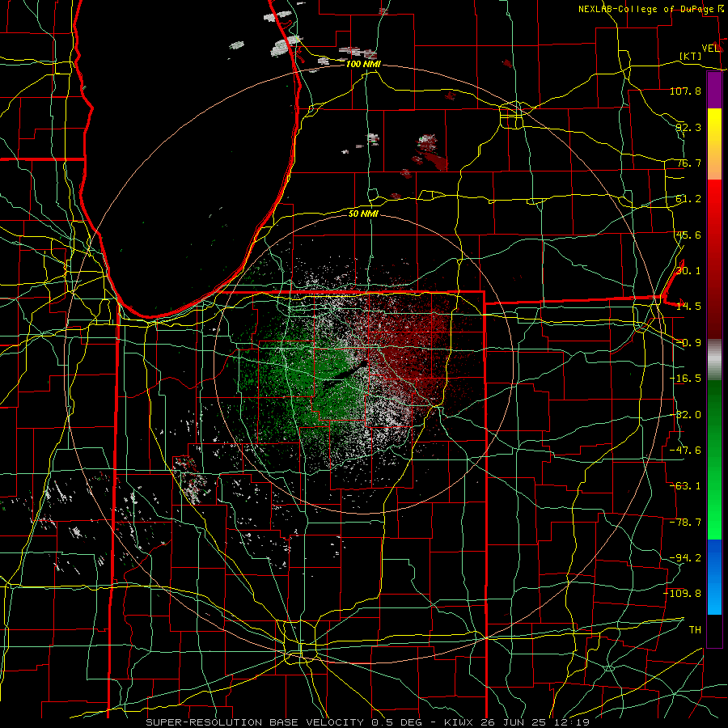728x728 pixels.
Task: Select the 76.7 velocity scale value
Action: [x=688, y=163]
